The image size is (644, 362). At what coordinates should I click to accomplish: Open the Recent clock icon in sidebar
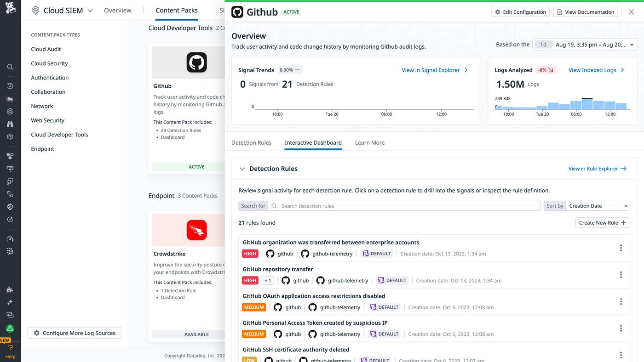pyautogui.click(x=10, y=86)
